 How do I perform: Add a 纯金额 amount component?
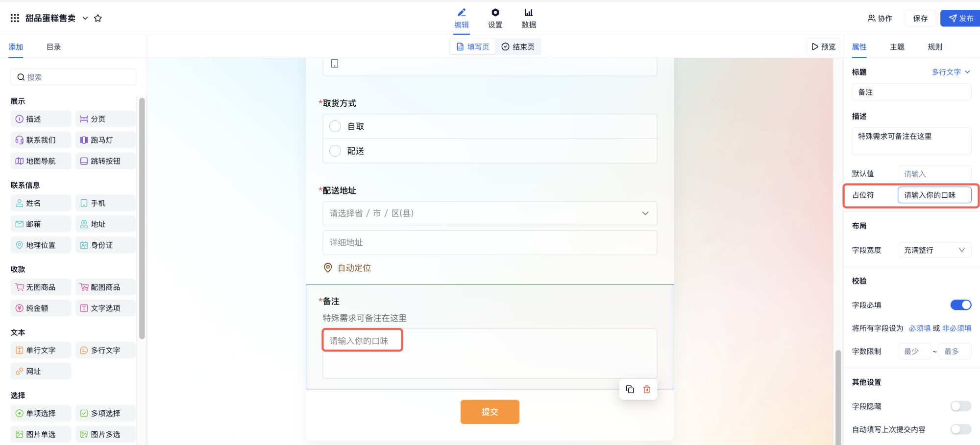[x=41, y=308]
